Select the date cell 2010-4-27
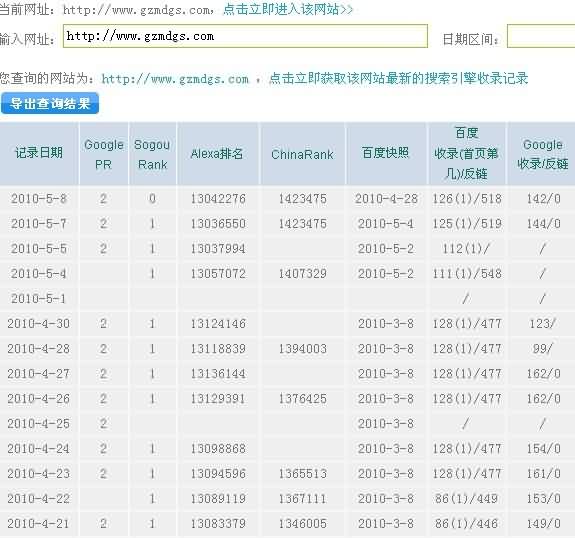 click(x=39, y=374)
